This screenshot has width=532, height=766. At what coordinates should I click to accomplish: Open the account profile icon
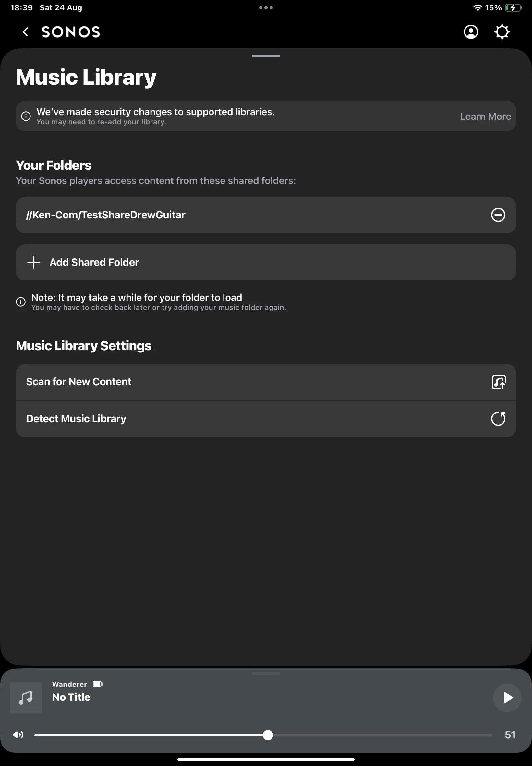(x=471, y=32)
